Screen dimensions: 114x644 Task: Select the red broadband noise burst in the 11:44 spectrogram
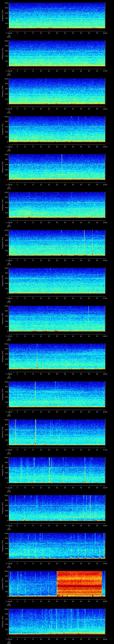(x=79, y=584)
